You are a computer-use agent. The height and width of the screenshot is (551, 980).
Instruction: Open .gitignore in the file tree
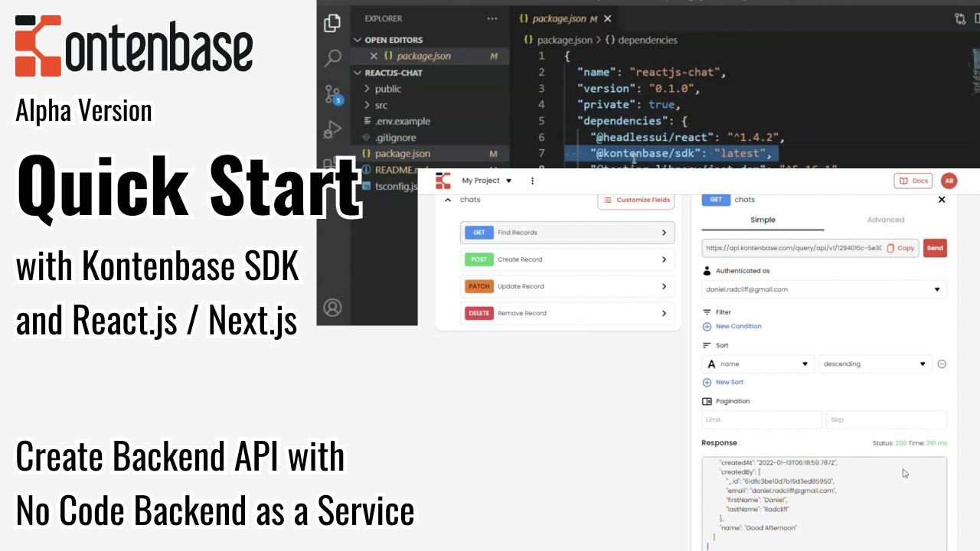[x=395, y=138]
